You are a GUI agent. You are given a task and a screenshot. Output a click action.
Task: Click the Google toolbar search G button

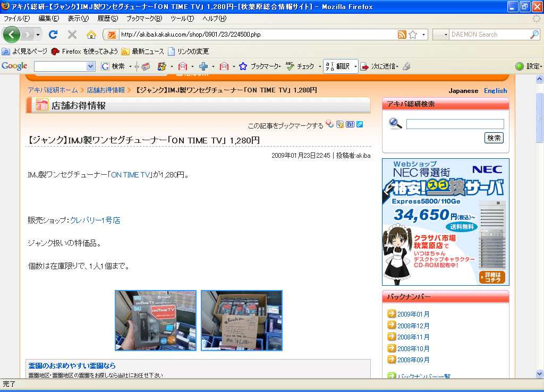[x=105, y=66]
